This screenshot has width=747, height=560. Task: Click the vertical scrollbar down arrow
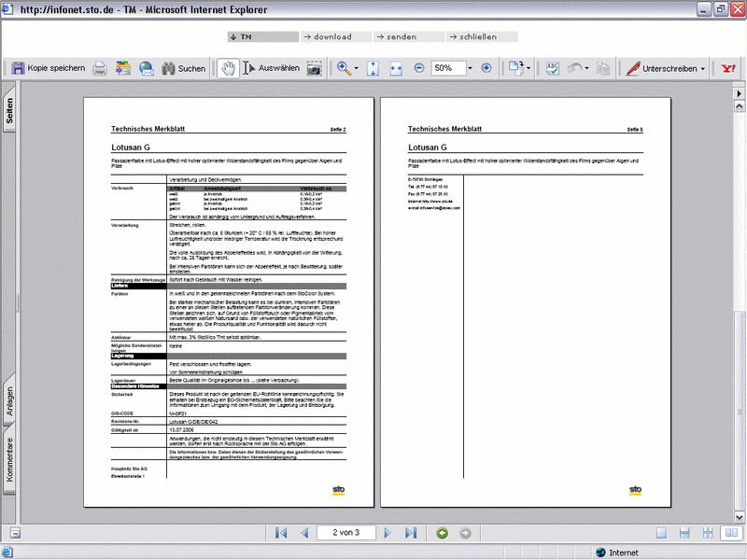(740, 517)
